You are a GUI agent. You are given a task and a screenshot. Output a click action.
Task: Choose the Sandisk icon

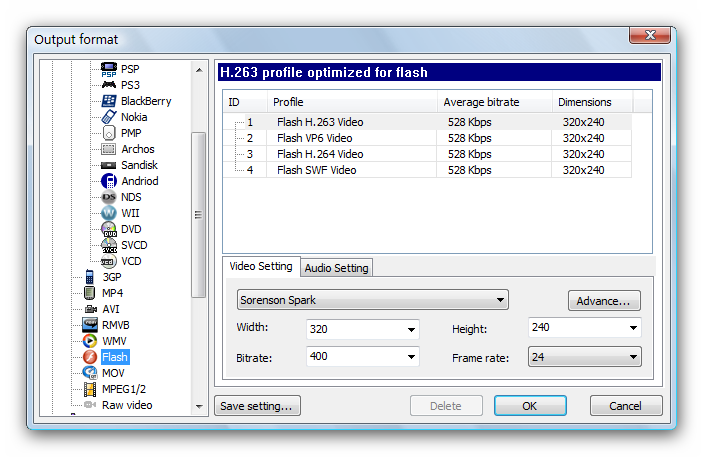109,165
